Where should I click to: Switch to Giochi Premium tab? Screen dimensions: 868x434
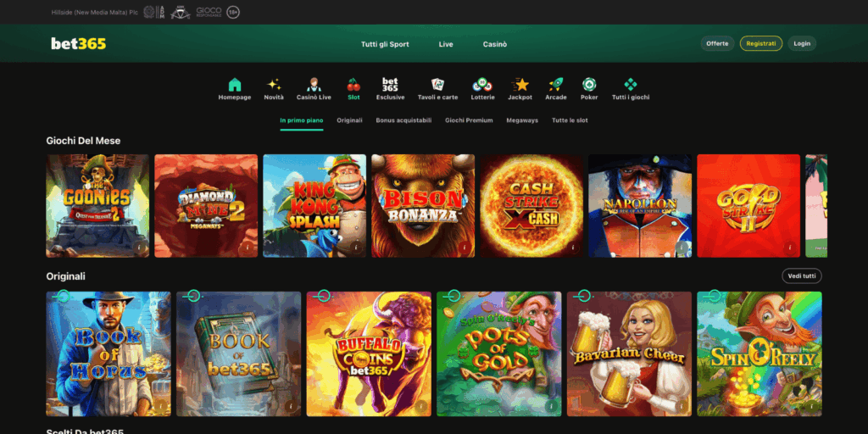coord(469,120)
